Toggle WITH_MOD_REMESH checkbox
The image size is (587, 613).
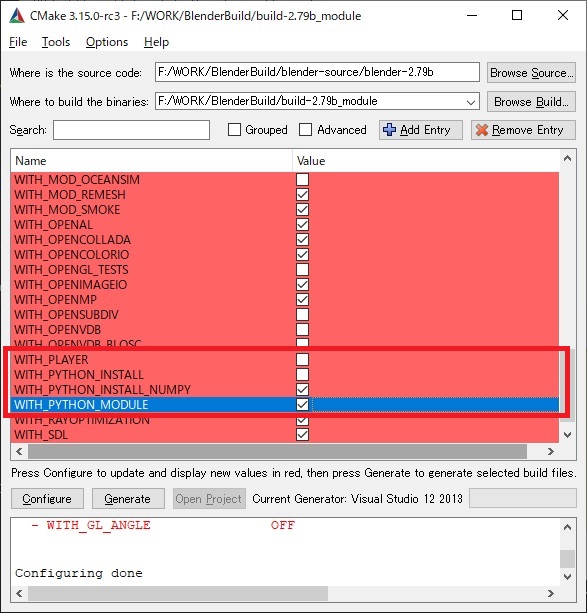point(302,195)
